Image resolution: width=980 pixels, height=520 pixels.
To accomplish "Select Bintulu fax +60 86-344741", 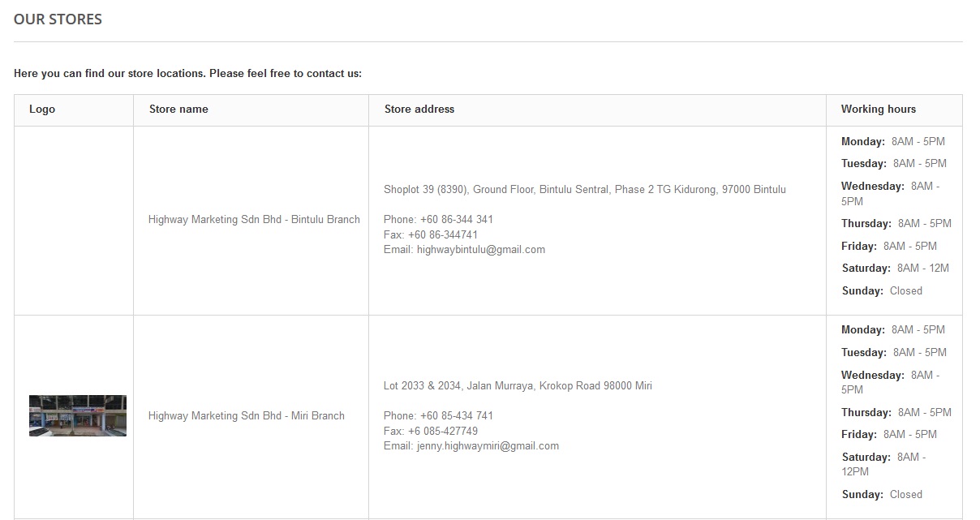I will click(431, 234).
